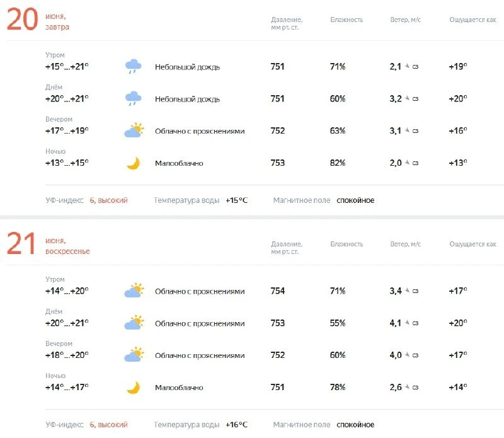Select the water temperature value +16°C
The image size is (504, 438).
pyautogui.click(x=237, y=425)
